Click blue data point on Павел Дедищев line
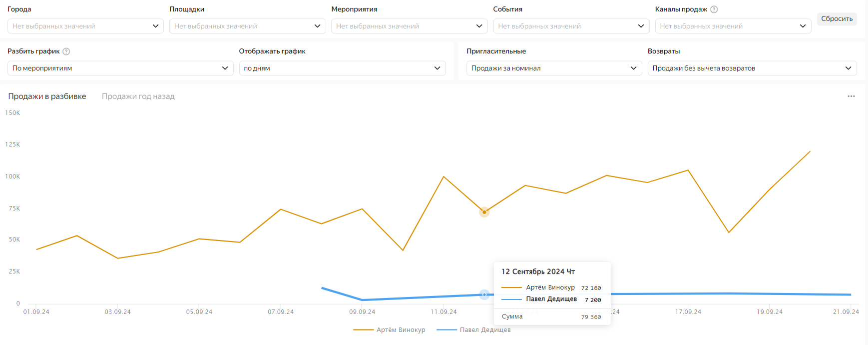The width and height of the screenshot is (868, 345). pos(484,295)
